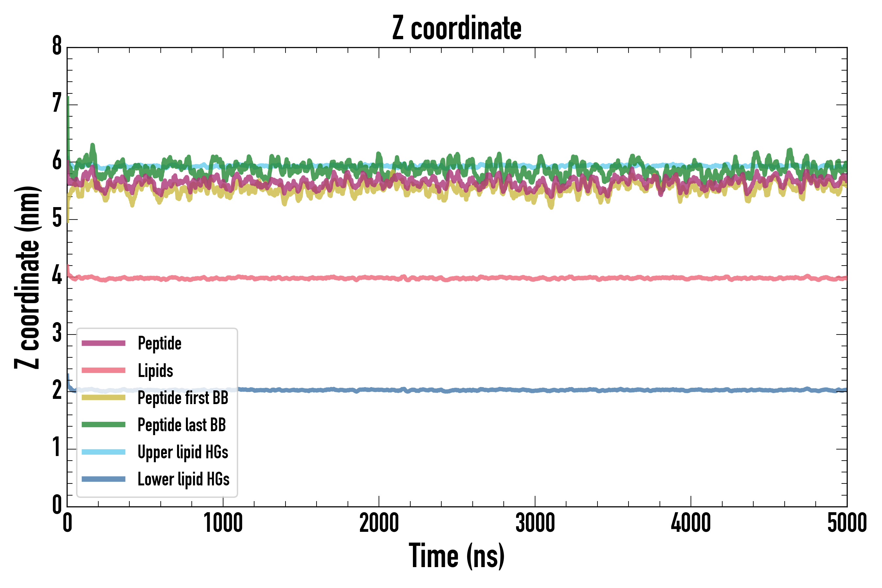The image size is (882, 588).
Task: Select the Lipids legend label
Action: (155, 370)
